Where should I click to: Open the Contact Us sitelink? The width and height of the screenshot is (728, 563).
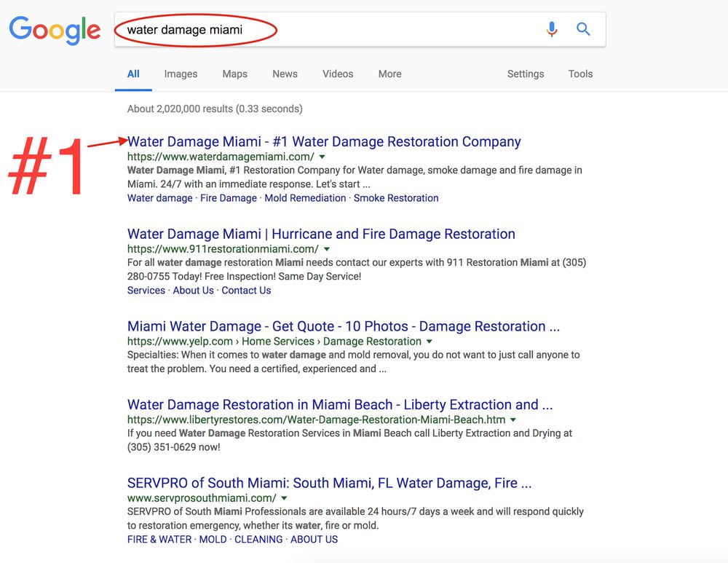246,291
